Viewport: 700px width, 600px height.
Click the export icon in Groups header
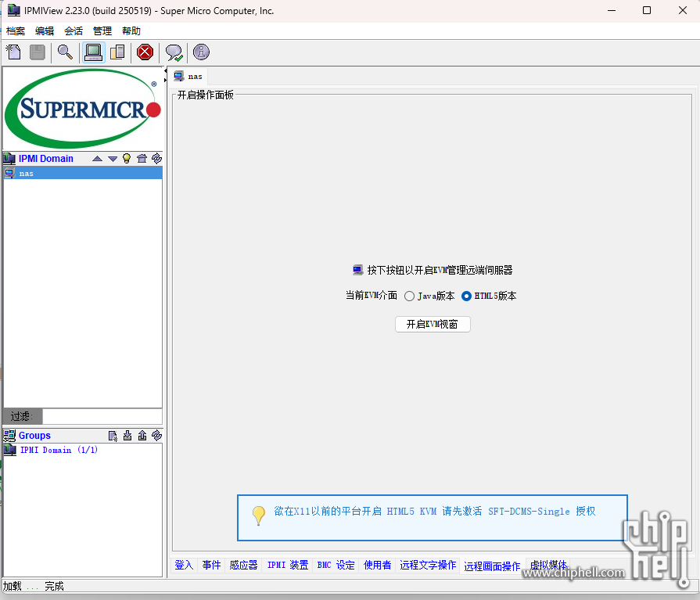tap(142, 436)
